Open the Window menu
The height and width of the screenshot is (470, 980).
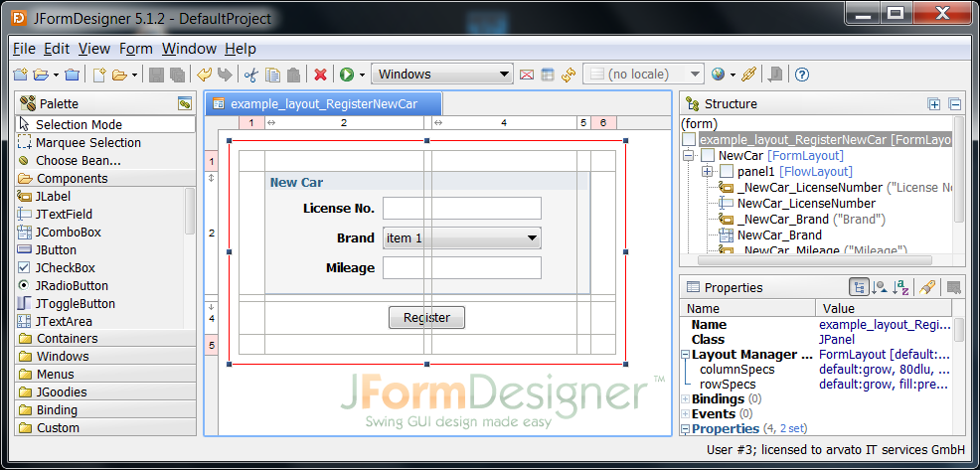click(x=190, y=49)
